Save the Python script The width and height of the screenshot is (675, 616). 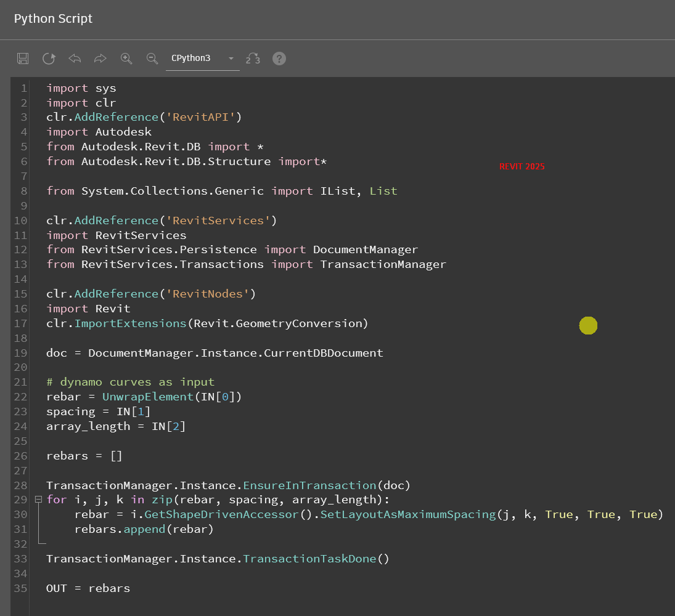tap(23, 59)
